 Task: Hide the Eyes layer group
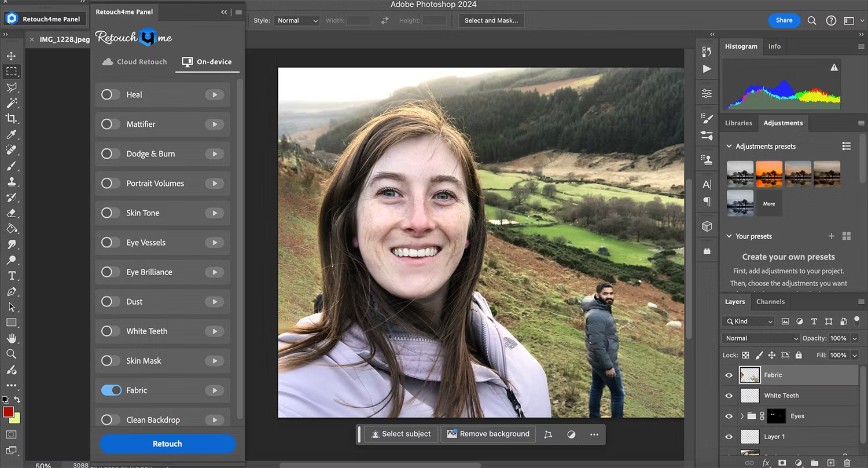(x=729, y=416)
